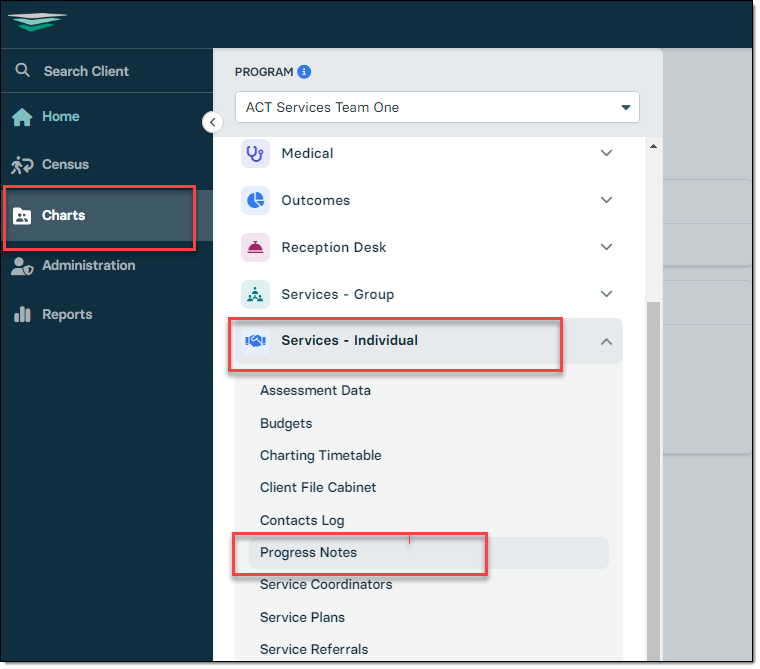Expand the Outcomes section chevron
The image size is (760, 669).
(x=606, y=201)
